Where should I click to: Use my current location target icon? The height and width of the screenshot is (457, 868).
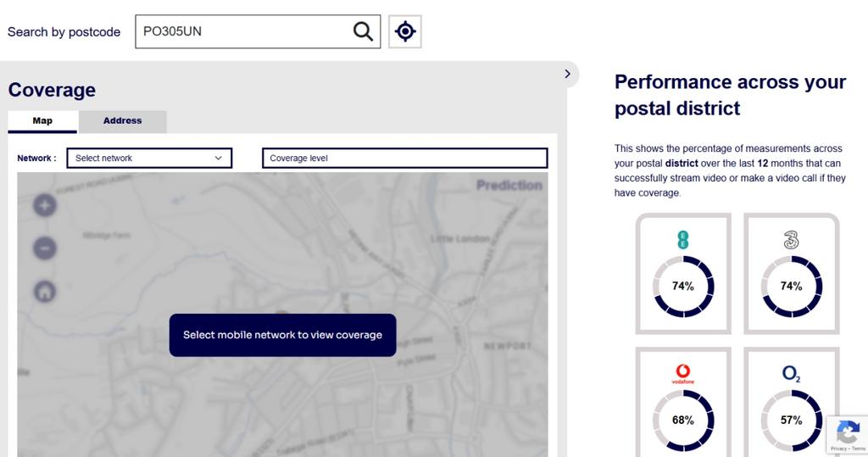point(405,31)
